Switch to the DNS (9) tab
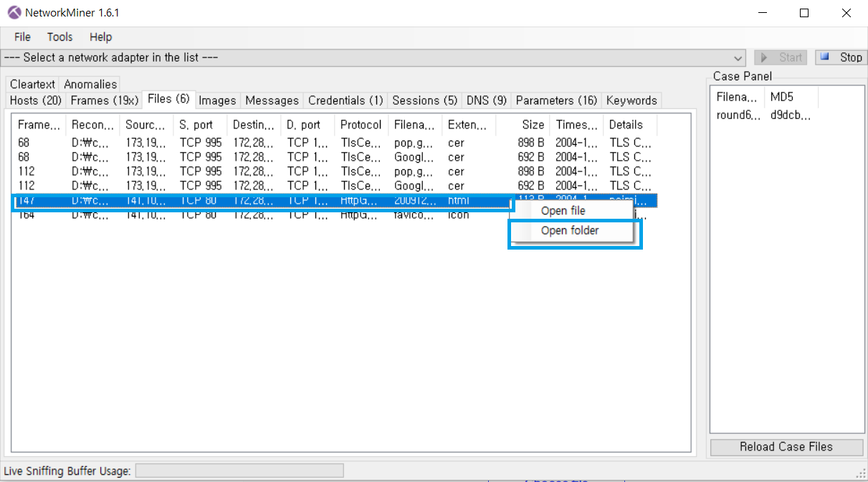Image resolution: width=868 pixels, height=482 pixels. tap(487, 100)
